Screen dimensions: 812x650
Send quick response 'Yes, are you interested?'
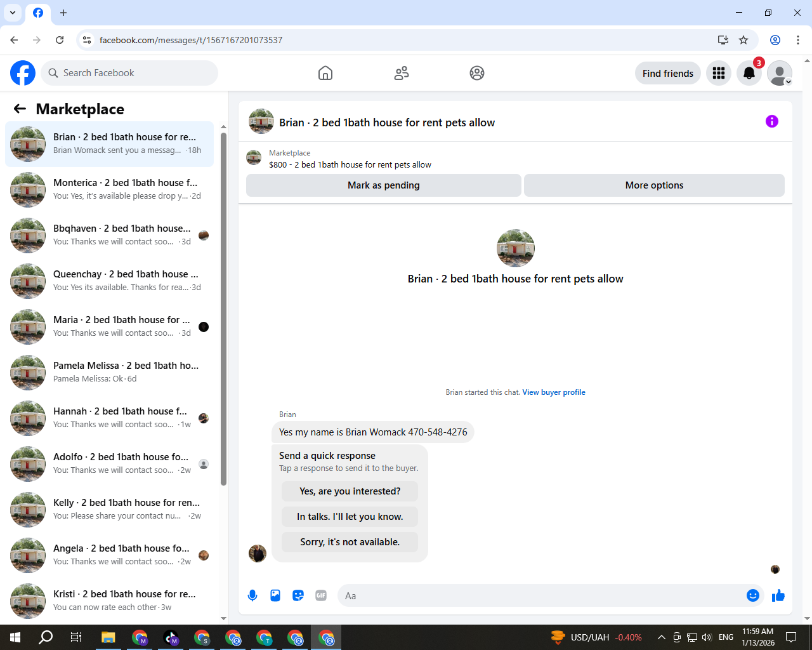pos(350,491)
